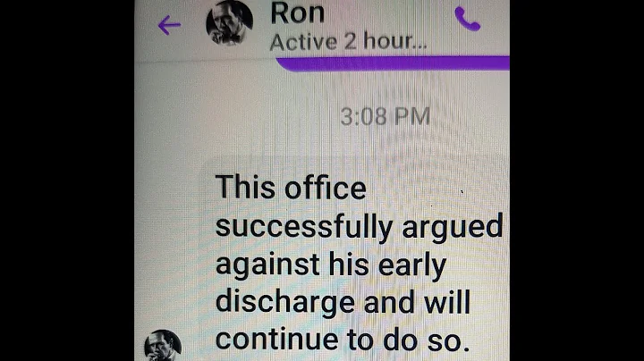This screenshot has height=361, width=644.
Task: Click the word 'argued' in the message
Action: click(453, 227)
